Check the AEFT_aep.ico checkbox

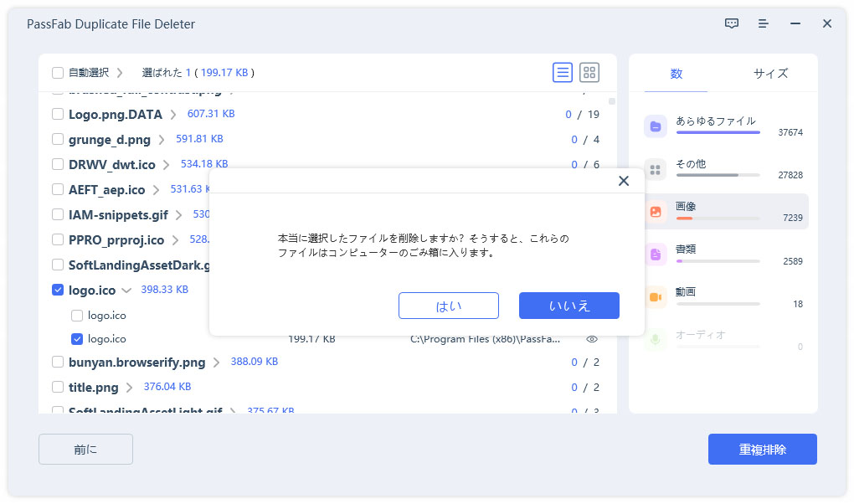57,189
